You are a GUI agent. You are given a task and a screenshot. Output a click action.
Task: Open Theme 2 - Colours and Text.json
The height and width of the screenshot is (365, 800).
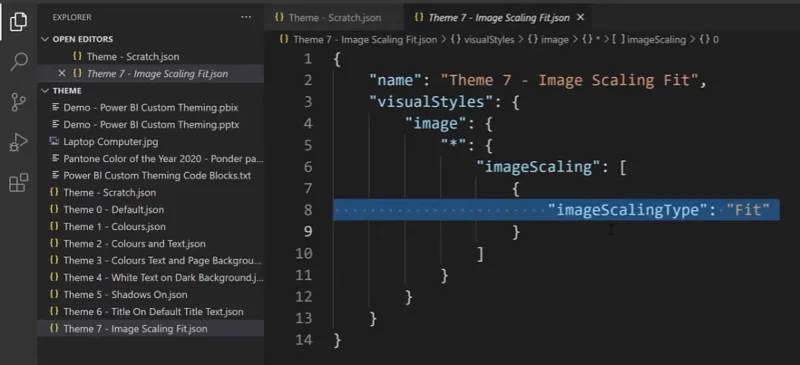[151, 244]
